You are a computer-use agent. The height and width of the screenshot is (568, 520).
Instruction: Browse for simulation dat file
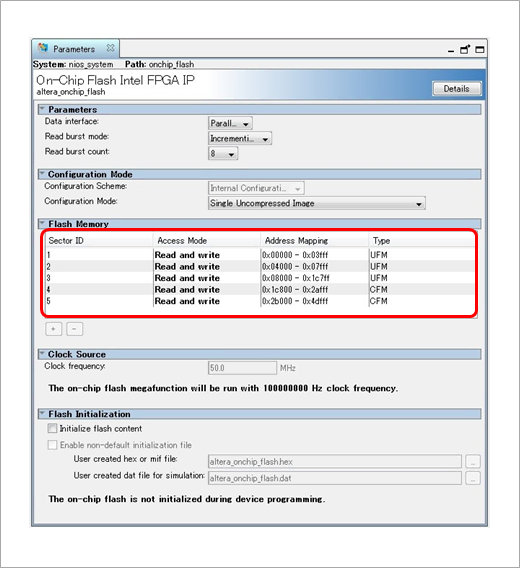tap(473, 478)
